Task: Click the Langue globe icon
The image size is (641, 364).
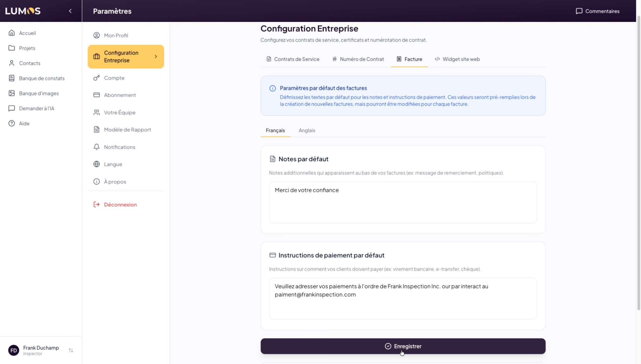Action: pos(96,164)
